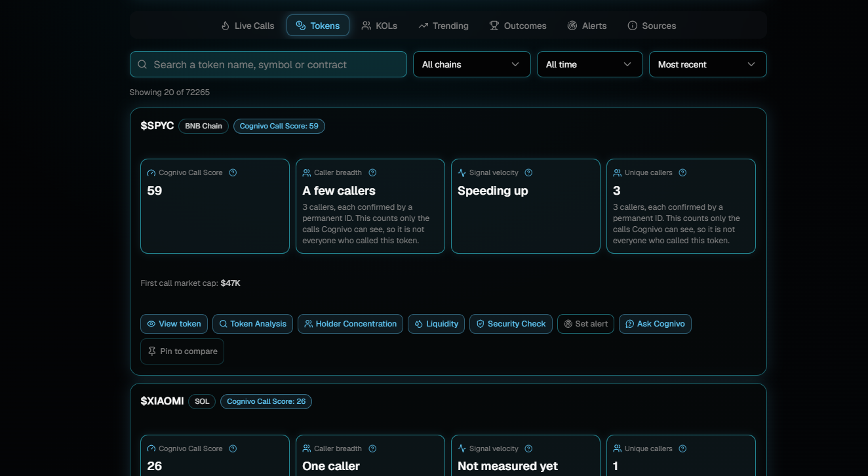The height and width of the screenshot is (476, 868).
Task: Click gauge icon in $SPYC Call Score card
Action: tap(151, 173)
